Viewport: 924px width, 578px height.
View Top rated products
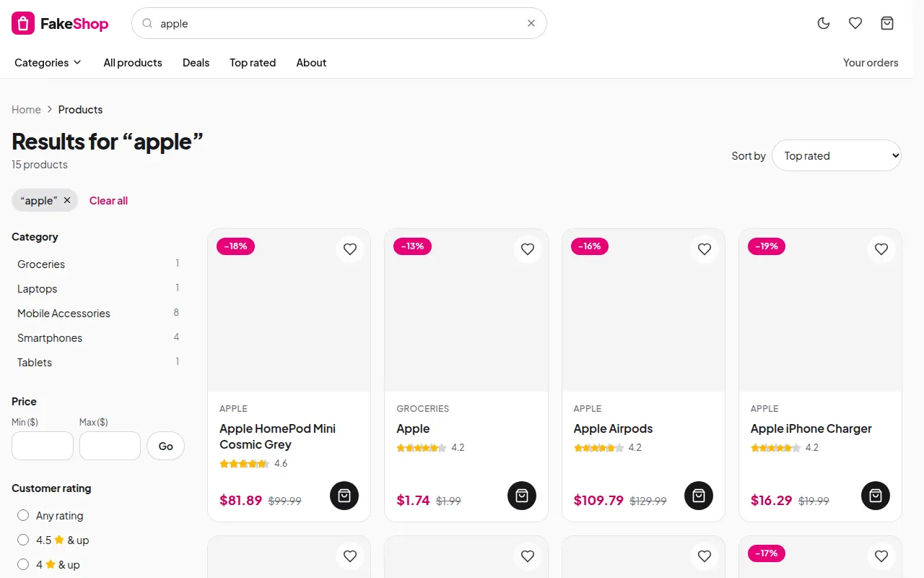(253, 63)
